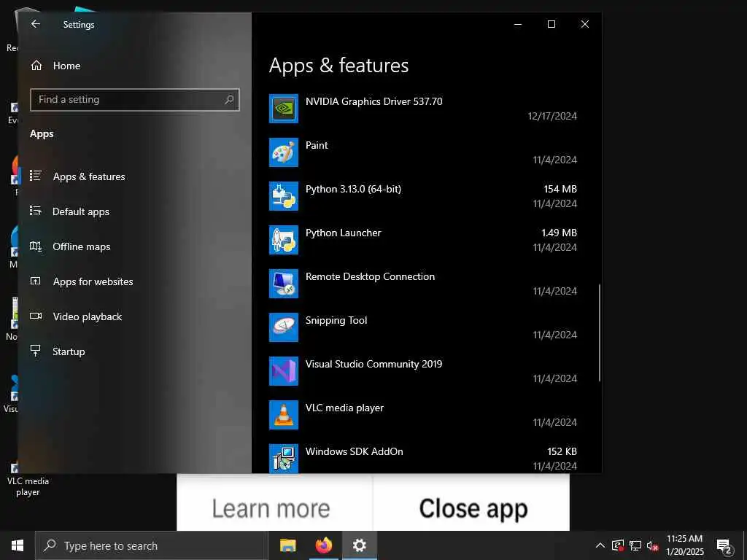Click the Remote Desktop Connection icon

[284, 284]
